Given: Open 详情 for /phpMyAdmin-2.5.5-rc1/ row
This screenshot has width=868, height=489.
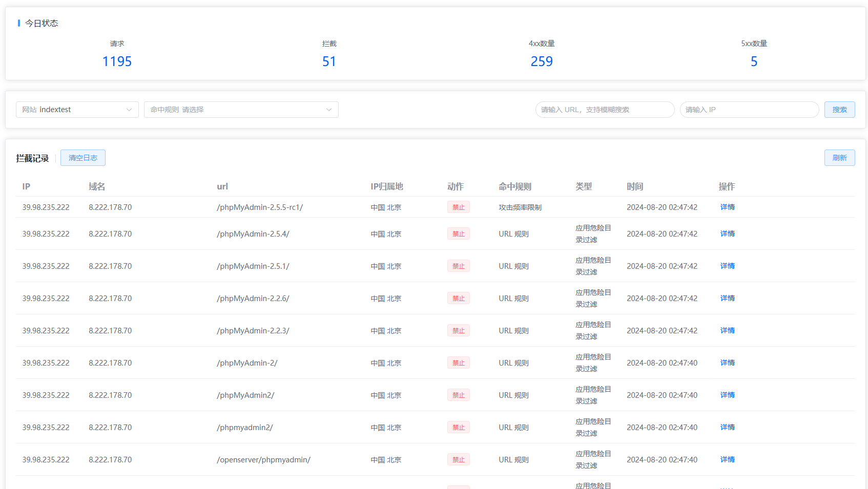Looking at the screenshot, I should (728, 207).
